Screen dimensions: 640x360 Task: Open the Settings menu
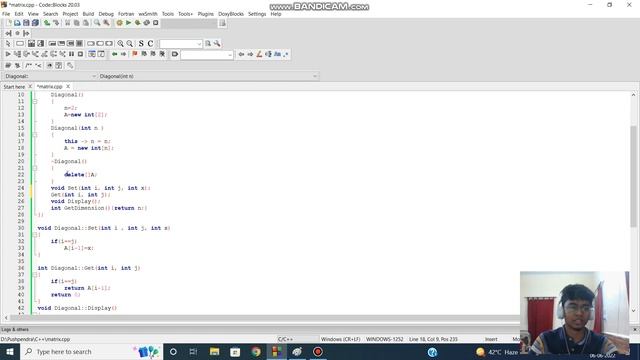point(257,14)
